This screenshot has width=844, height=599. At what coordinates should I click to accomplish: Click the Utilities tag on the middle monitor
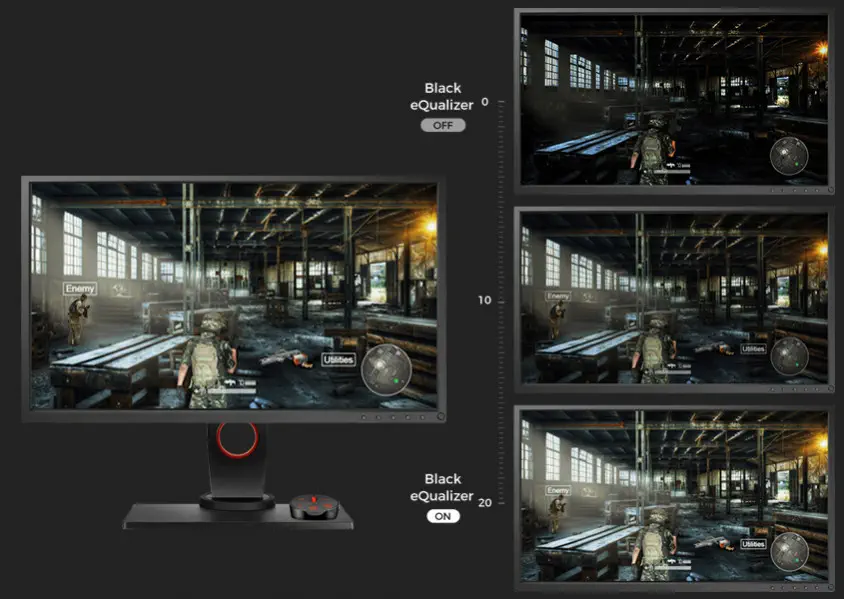[753, 349]
